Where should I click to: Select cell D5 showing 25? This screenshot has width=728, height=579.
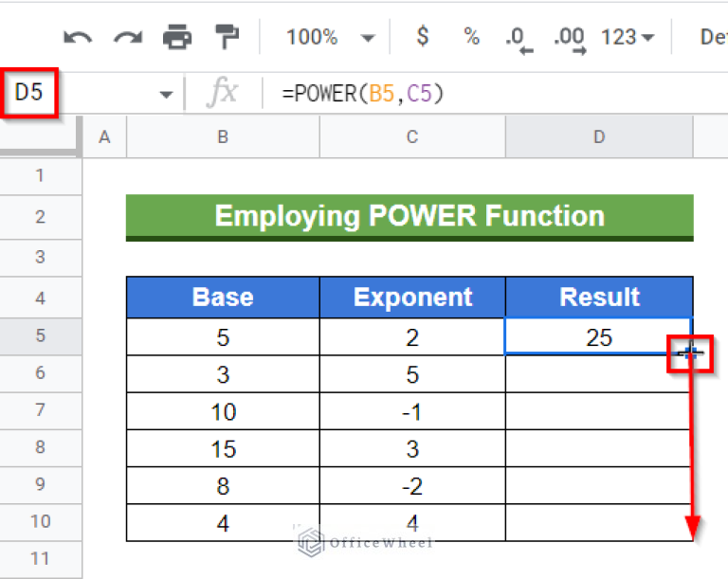coord(598,336)
